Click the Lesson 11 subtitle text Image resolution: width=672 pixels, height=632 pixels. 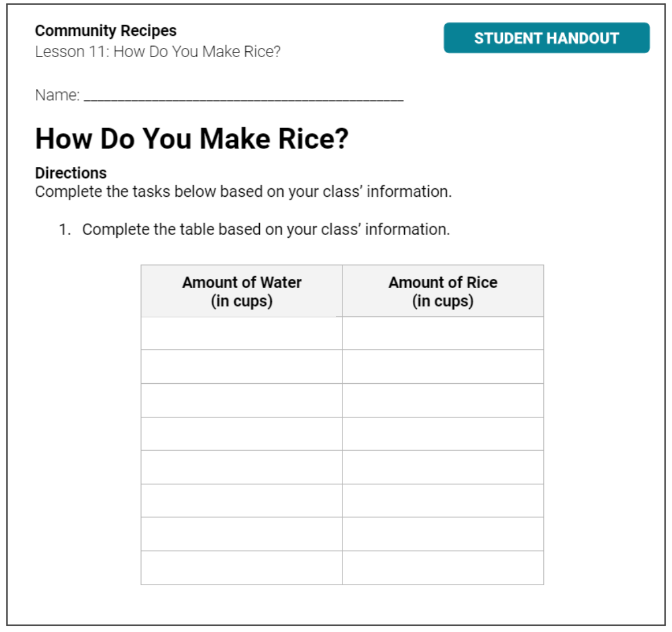[x=158, y=51]
